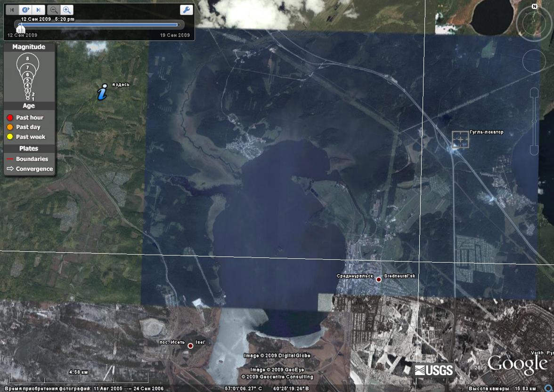Open time slider options with the wrench icon
This screenshot has width=554, height=392.
pos(186,10)
